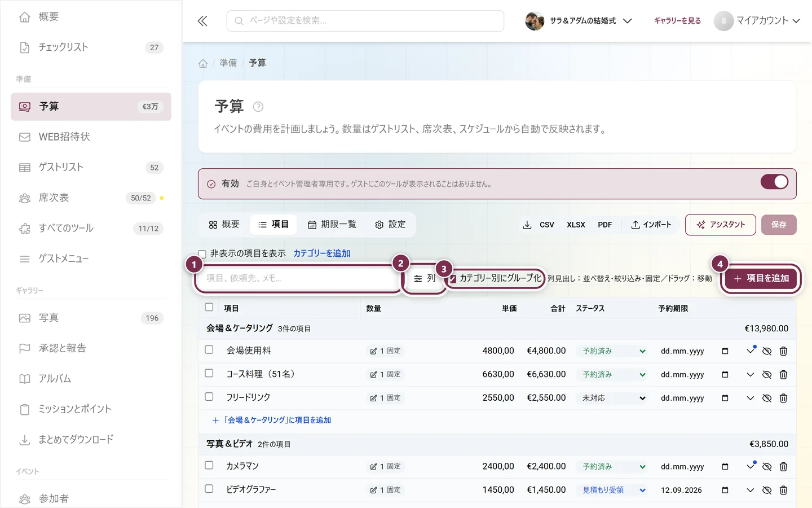
Task: Click the 項目を追加 button
Action: coord(761,278)
